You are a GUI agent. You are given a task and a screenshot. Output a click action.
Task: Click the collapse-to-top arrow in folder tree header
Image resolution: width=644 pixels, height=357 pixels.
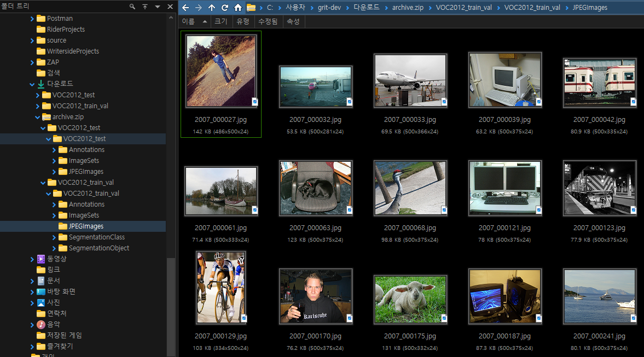[x=145, y=7]
